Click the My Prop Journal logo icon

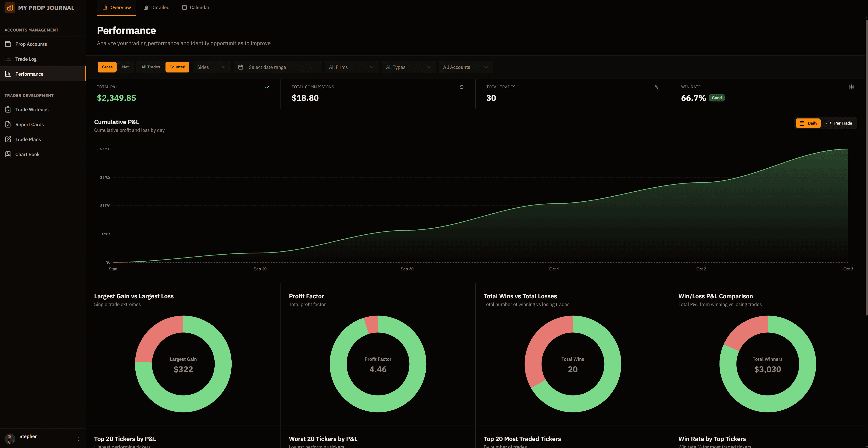click(x=10, y=7)
